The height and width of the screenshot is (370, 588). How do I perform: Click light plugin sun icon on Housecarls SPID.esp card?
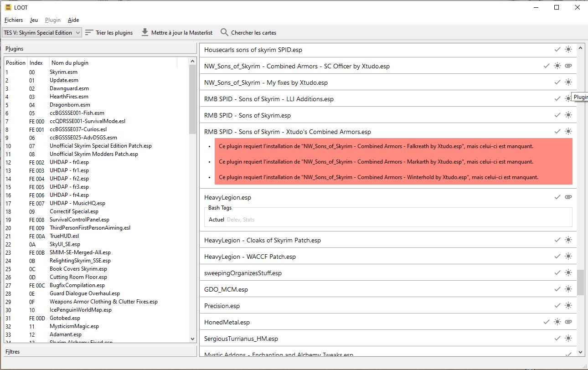coord(568,49)
